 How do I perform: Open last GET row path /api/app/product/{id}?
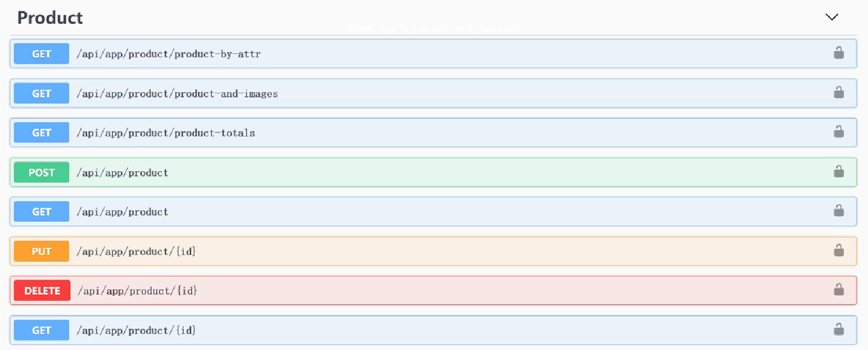click(136, 331)
